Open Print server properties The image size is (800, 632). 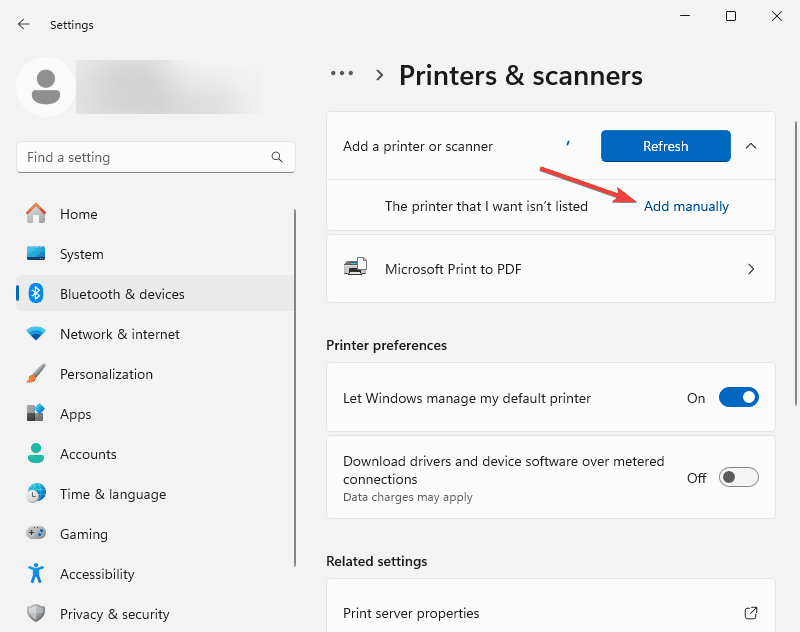click(551, 605)
